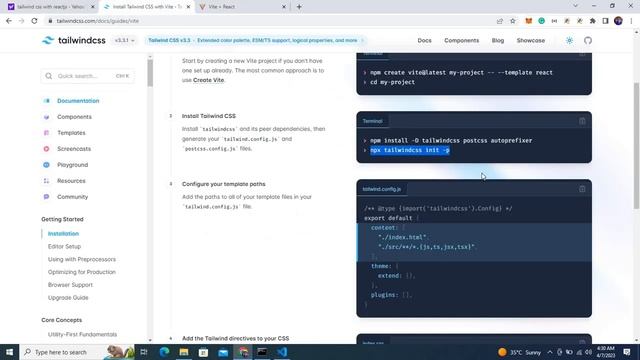This screenshot has height=360, width=640.
Task: Open the GitHub repository icon
Action: pos(588,40)
